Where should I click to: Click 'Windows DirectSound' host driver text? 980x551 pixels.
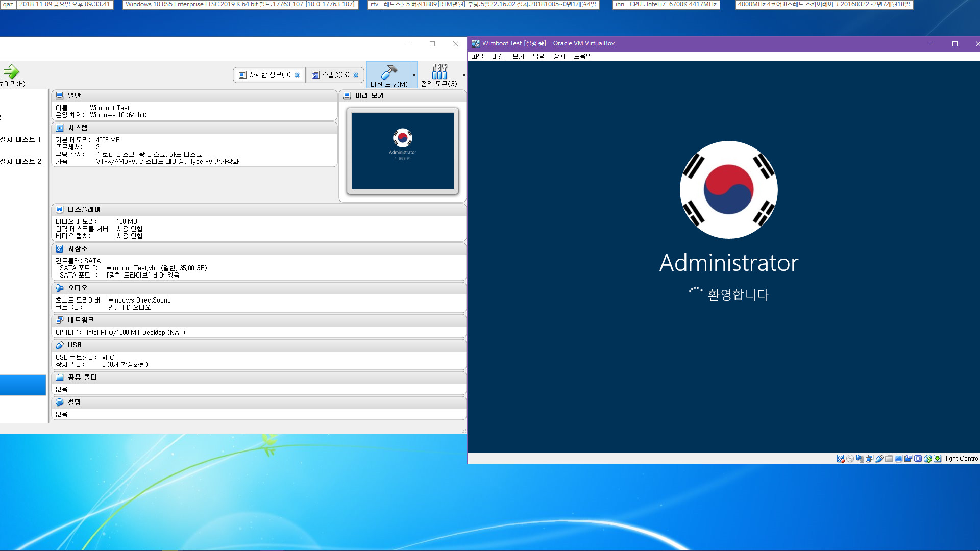[x=139, y=300]
